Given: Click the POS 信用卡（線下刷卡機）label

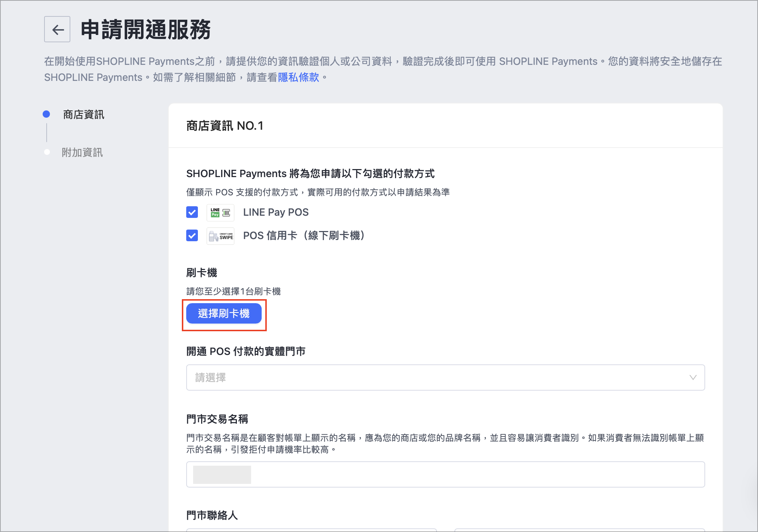Looking at the screenshot, I should pos(304,235).
